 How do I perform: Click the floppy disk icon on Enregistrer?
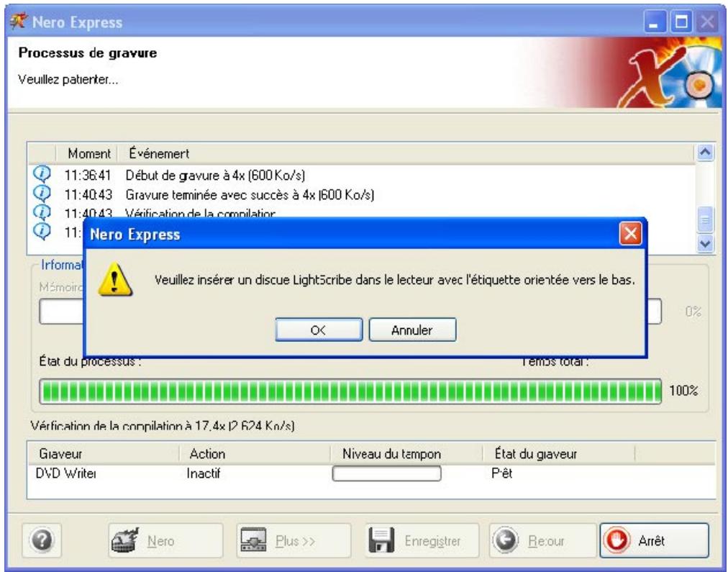click(381, 540)
